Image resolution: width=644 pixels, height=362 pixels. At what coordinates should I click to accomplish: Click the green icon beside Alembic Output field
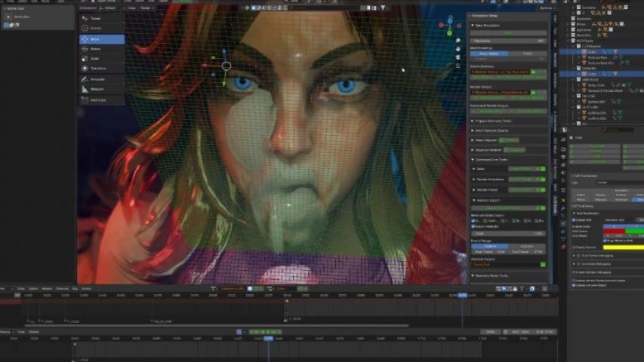point(543,265)
